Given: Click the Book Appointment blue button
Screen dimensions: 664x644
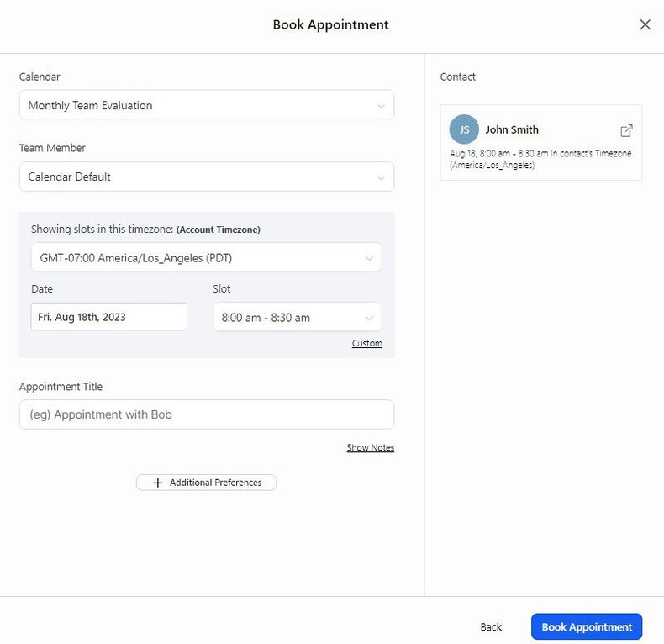Looking at the screenshot, I should (x=587, y=626).
